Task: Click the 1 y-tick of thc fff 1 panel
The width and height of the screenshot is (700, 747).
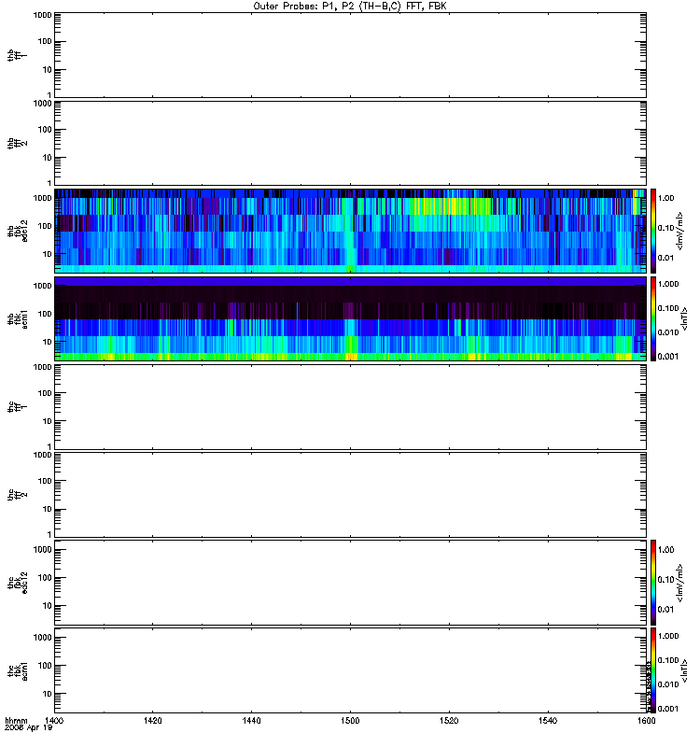Action: pyautogui.click(x=49, y=447)
